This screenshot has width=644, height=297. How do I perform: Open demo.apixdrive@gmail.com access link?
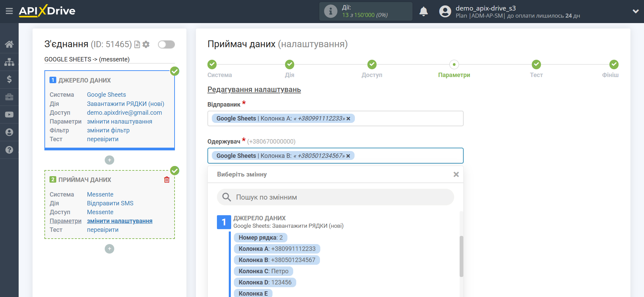[124, 113]
